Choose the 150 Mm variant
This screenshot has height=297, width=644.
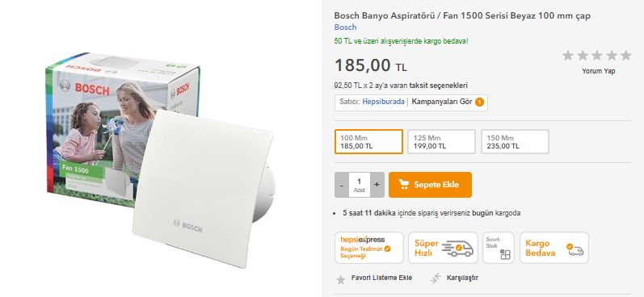coord(515,142)
